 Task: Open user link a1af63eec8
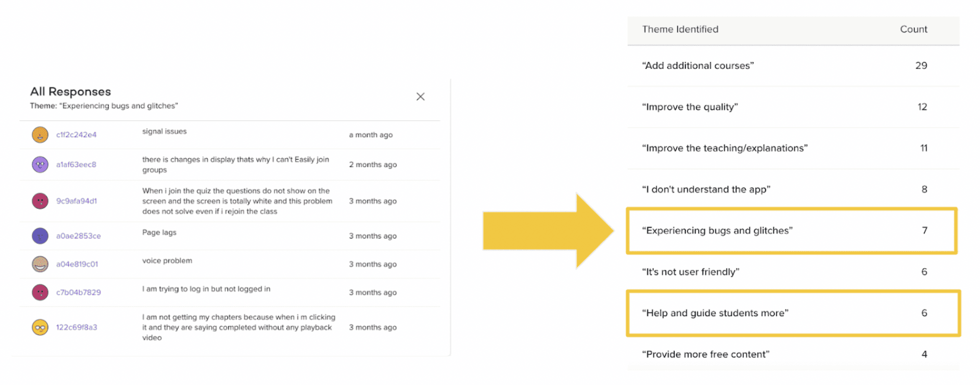coord(76,164)
